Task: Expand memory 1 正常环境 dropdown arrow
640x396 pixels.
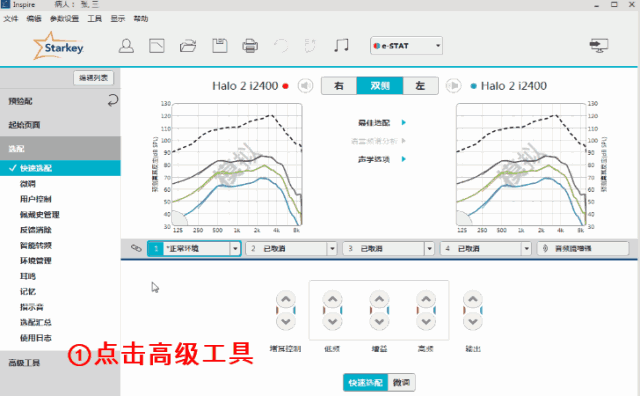Action: tap(235, 249)
